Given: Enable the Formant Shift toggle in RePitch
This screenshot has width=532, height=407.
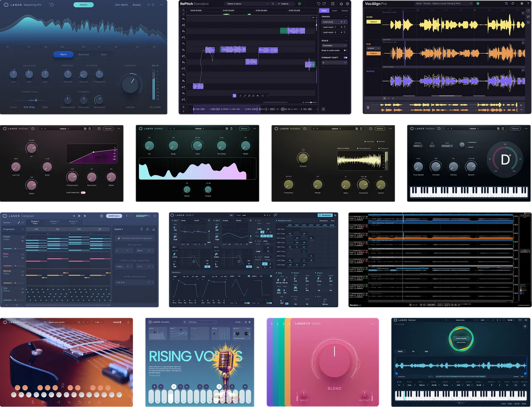Looking at the screenshot, I should [x=345, y=58].
